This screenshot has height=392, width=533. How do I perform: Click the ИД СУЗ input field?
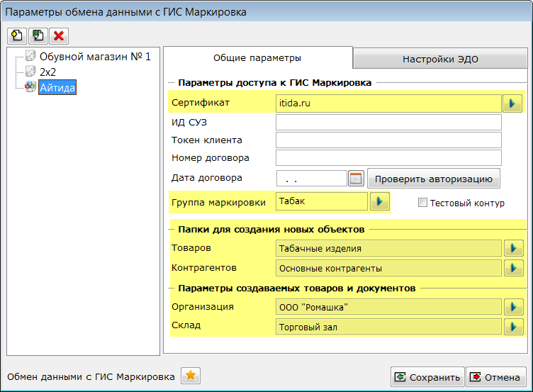(x=388, y=123)
